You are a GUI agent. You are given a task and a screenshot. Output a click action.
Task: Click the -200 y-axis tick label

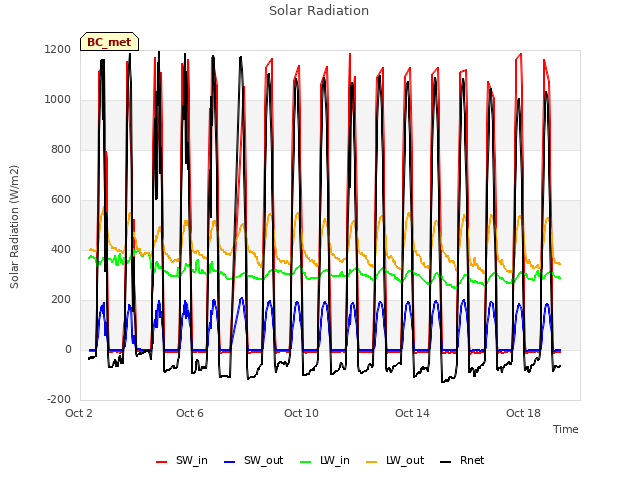[59, 400]
